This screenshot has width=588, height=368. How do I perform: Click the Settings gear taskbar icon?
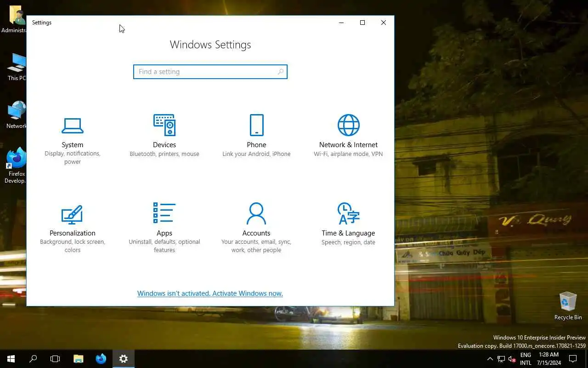(x=123, y=359)
